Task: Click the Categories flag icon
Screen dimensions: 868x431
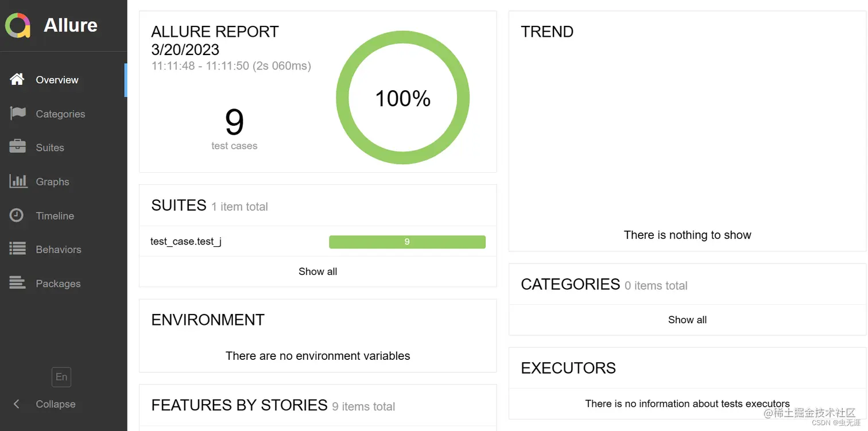Action: click(18, 113)
